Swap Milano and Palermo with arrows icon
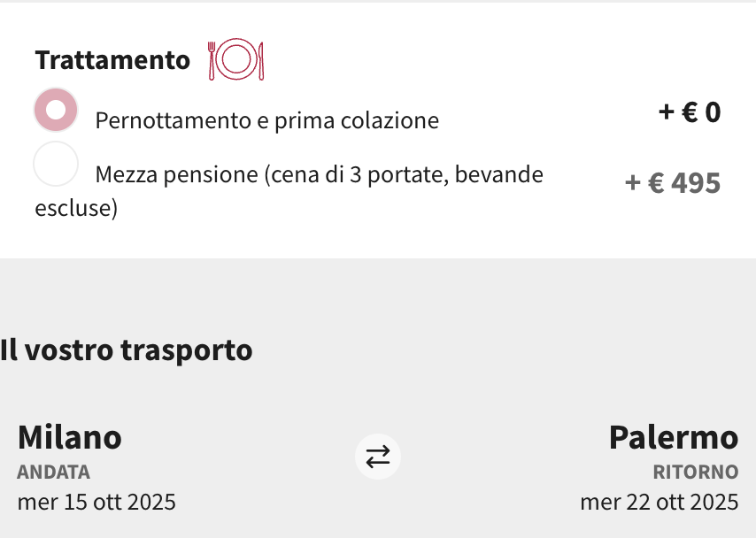Screen dimensions: 756x538 pyautogui.click(x=378, y=457)
